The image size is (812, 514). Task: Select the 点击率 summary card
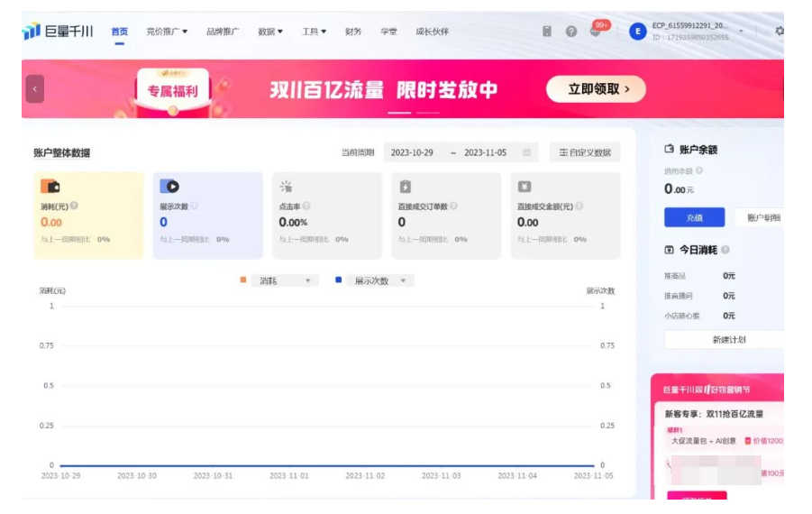tap(327, 216)
